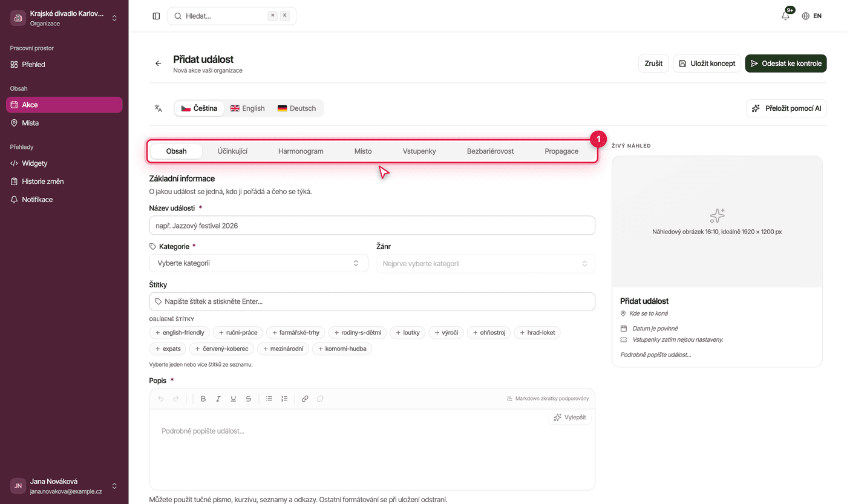Insert a numbered list in the editor
847x504 pixels.
[x=284, y=399]
